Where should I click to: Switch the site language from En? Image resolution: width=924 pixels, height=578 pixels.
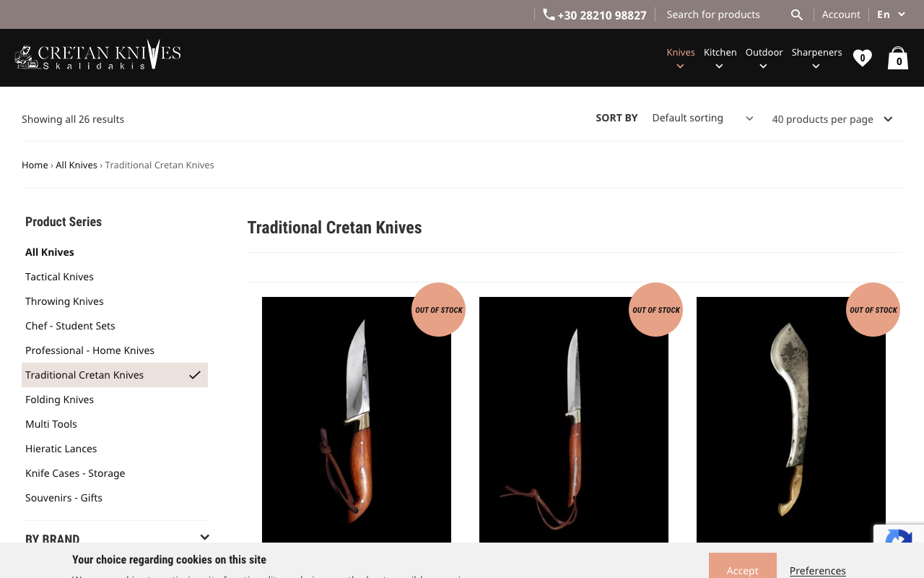890,14
